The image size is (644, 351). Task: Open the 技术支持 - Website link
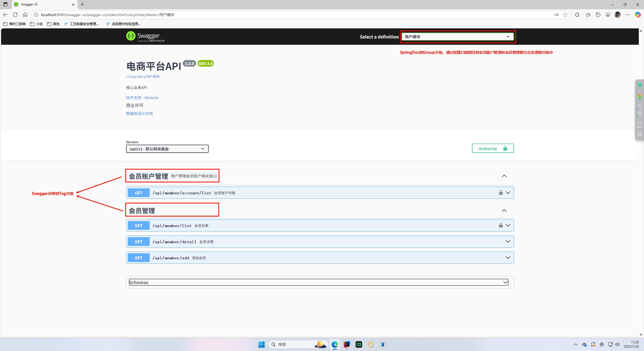click(142, 98)
